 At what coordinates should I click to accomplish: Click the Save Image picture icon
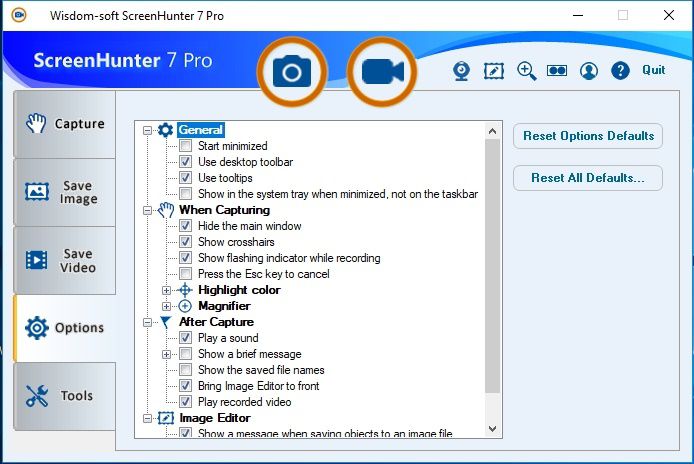[37, 192]
